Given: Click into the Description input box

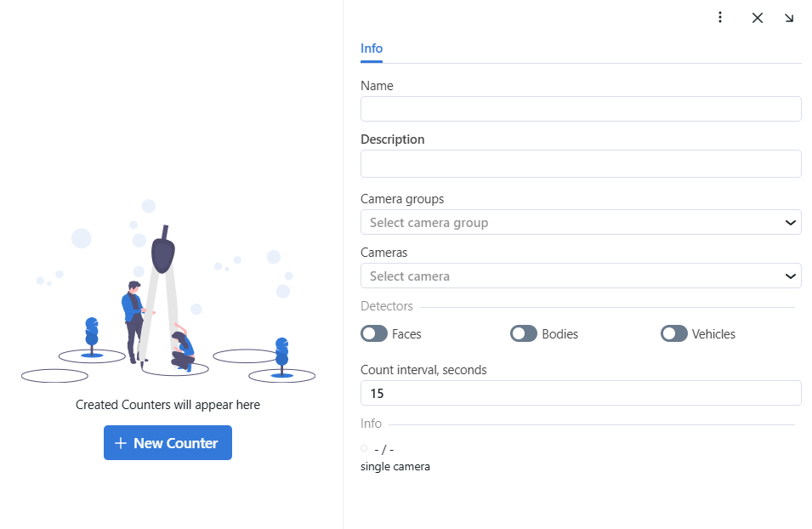Looking at the screenshot, I should pyautogui.click(x=581, y=163).
